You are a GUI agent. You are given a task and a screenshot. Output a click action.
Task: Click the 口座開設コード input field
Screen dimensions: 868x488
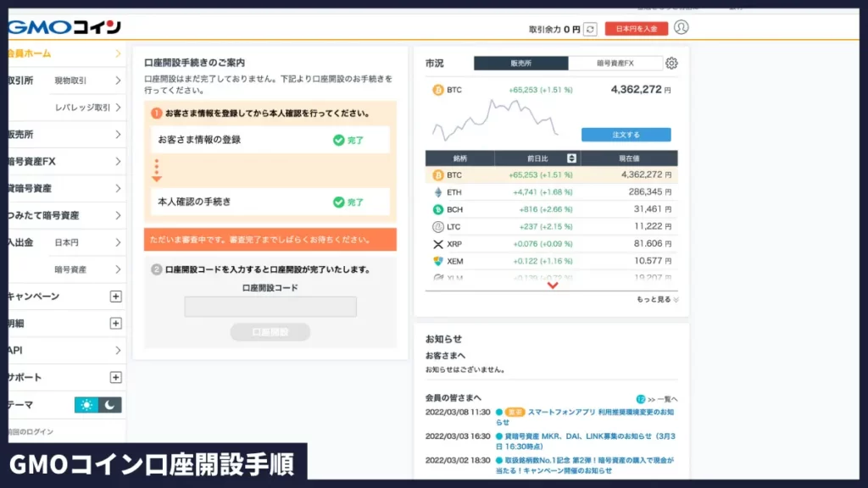point(270,307)
